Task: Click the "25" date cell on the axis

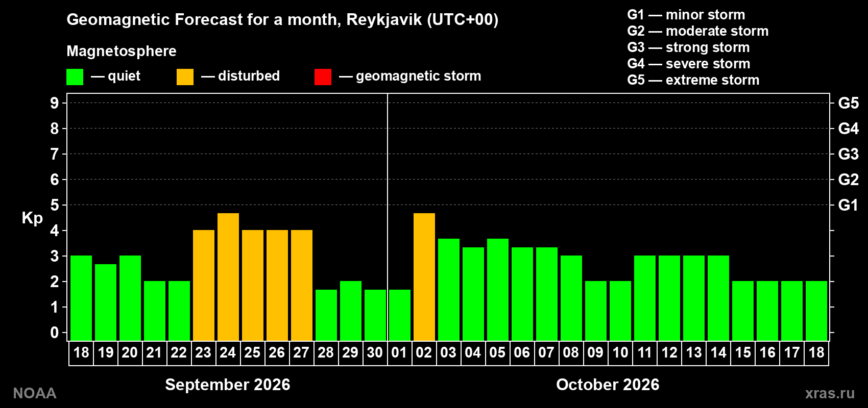Action: pos(252,353)
